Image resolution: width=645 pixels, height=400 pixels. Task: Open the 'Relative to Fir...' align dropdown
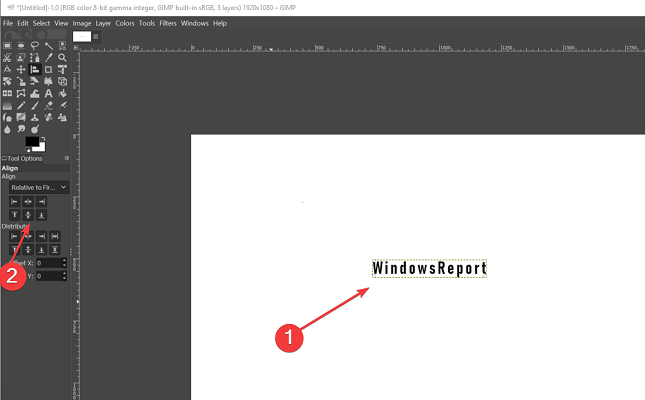pyautogui.click(x=39, y=187)
